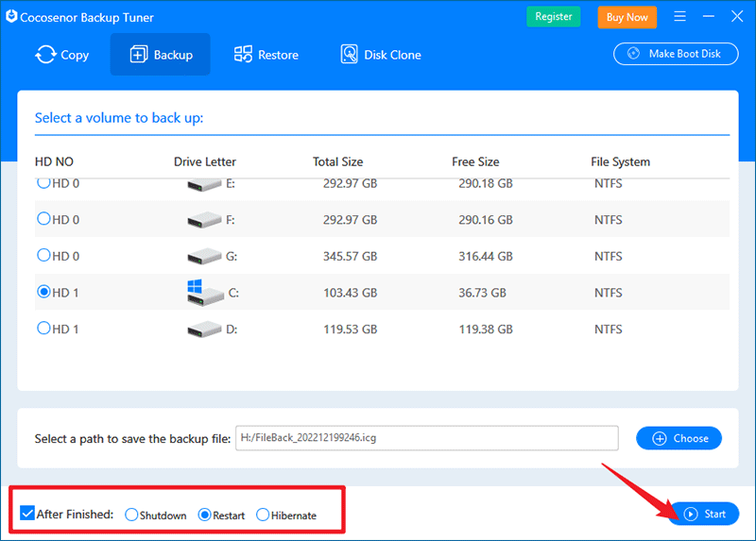Click the Restore tab's icon
The height and width of the screenshot is (541, 756).
[243, 55]
